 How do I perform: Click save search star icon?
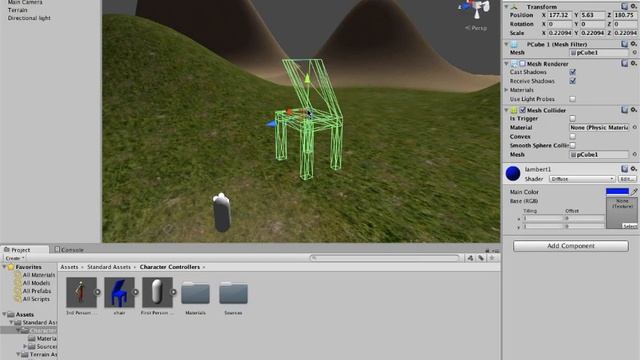(492, 258)
